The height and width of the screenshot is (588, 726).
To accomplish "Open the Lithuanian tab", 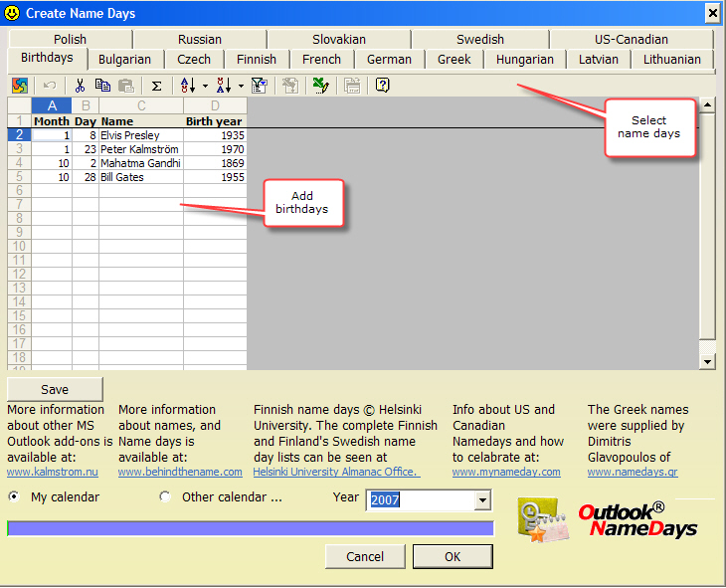I will tap(672, 60).
